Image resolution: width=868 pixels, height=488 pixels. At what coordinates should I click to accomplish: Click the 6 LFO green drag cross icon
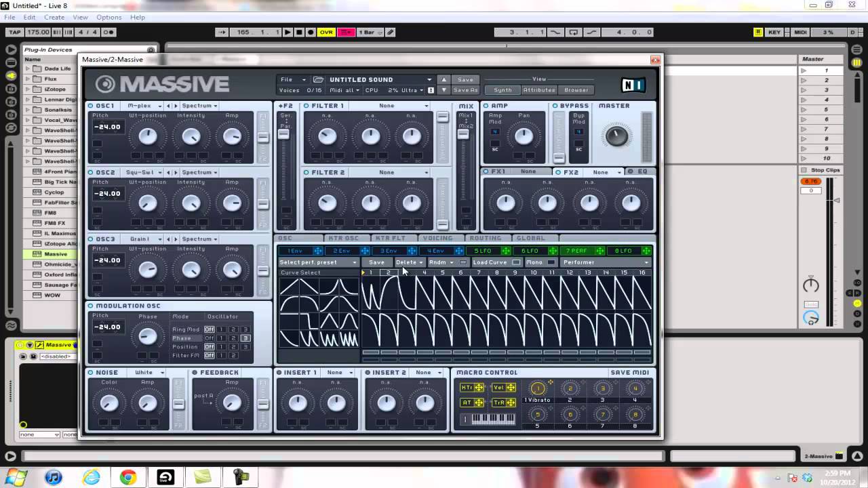click(553, 251)
